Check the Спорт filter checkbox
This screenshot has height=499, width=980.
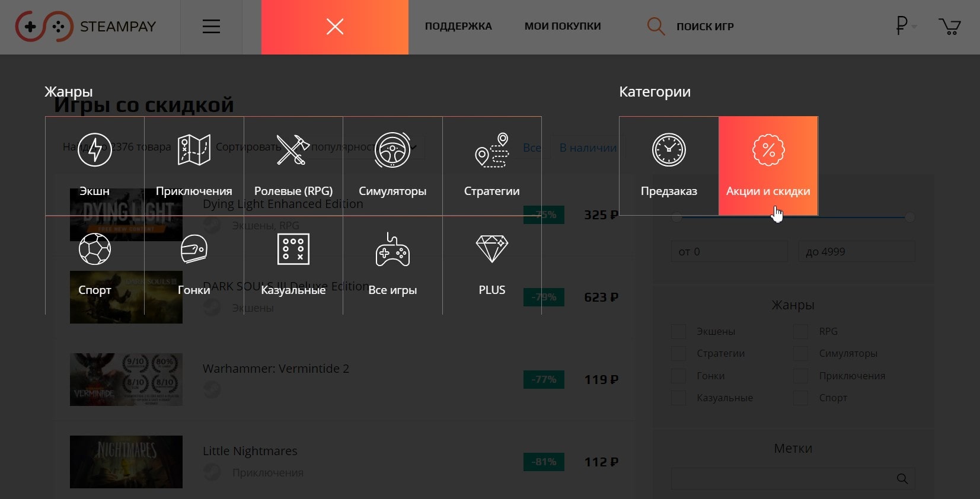tap(801, 398)
